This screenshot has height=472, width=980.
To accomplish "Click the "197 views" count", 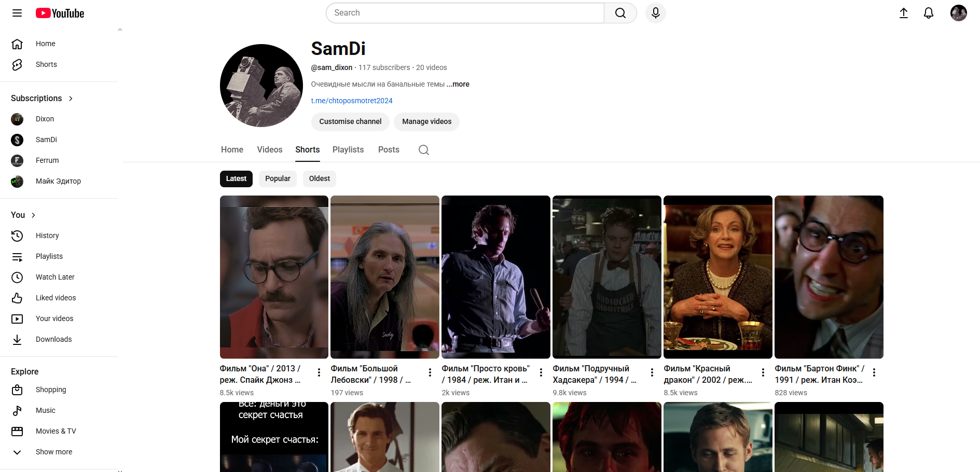I will click(x=347, y=393).
